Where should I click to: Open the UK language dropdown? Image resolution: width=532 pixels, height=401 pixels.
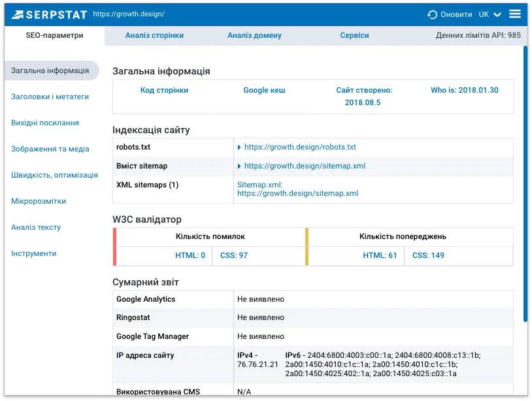pos(490,14)
